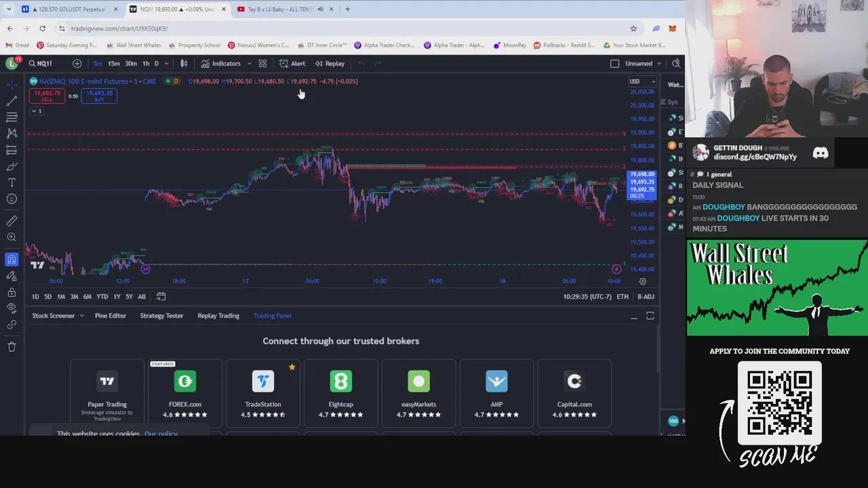868x488 pixels.
Task: Bookmark this page with the star icon
Action: (x=633, y=28)
